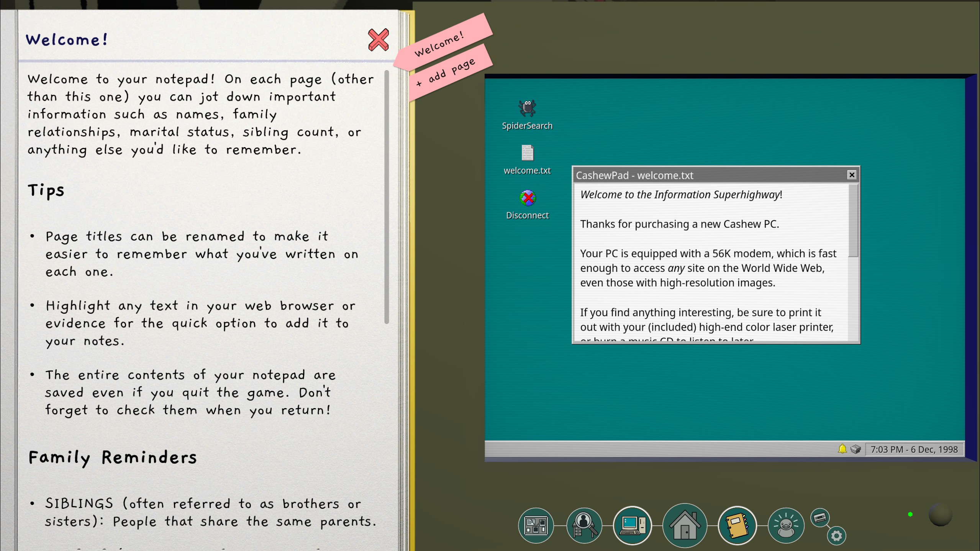Click the rubber duck hint icon

pyautogui.click(x=785, y=525)
